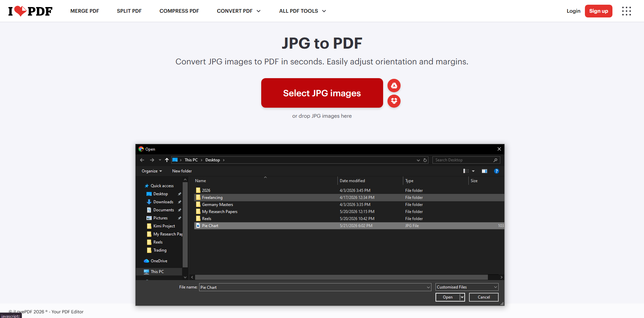Sort by Date modified column header
The height and width of the screenshot is (318, 644).
pyautogui.click(x=370, y=181)
